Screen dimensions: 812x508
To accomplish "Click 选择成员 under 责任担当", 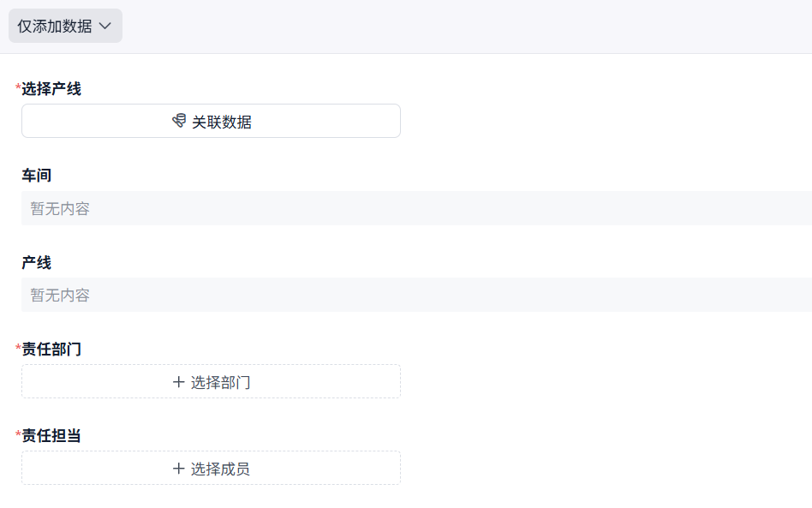I will [x=211, y=468].
